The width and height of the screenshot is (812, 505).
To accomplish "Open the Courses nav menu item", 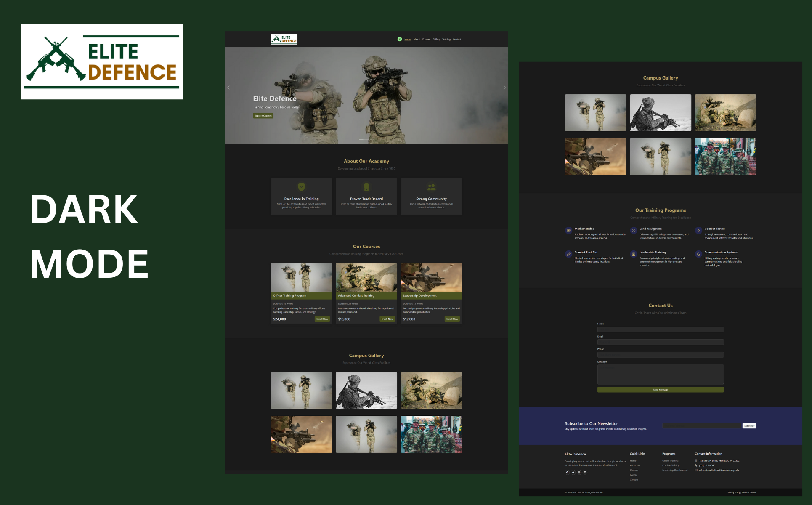I will pos(426,39).
